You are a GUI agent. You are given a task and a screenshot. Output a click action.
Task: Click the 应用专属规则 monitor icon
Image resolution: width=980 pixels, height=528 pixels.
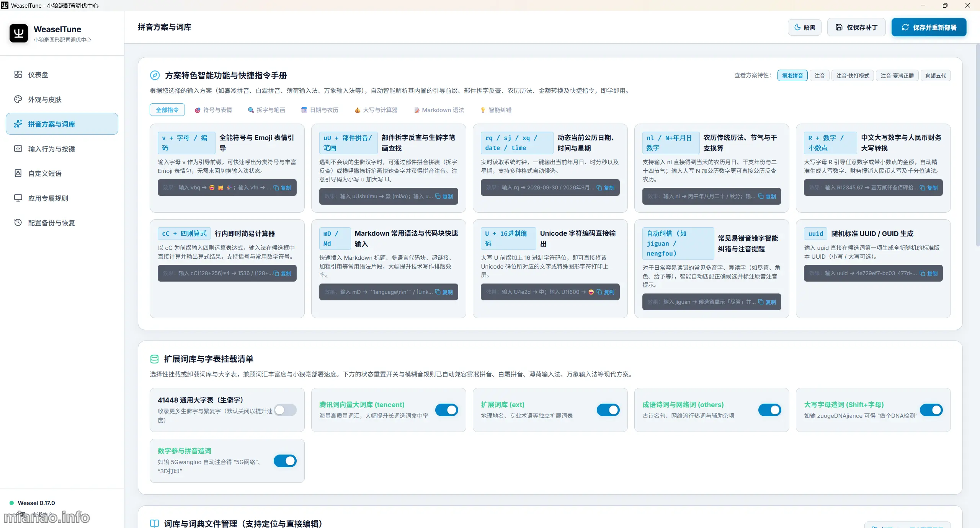[x=18, y=198]
